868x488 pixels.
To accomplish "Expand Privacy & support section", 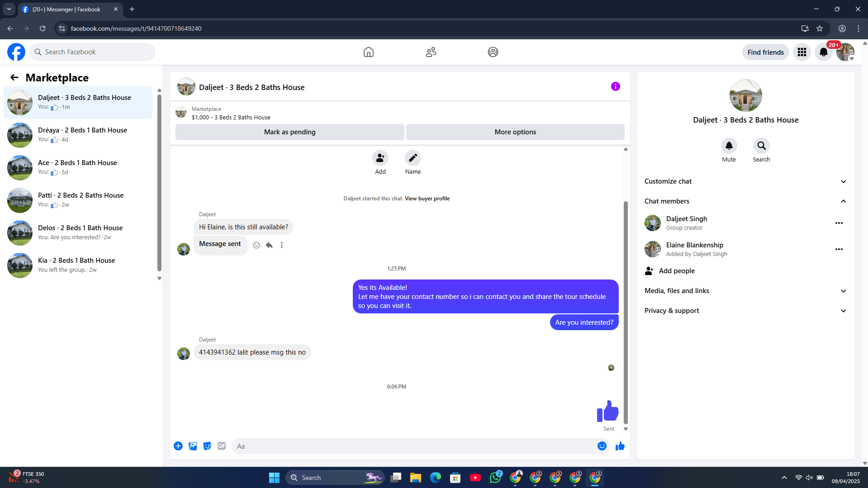I will pyautogui.click(x=746, y=311).
